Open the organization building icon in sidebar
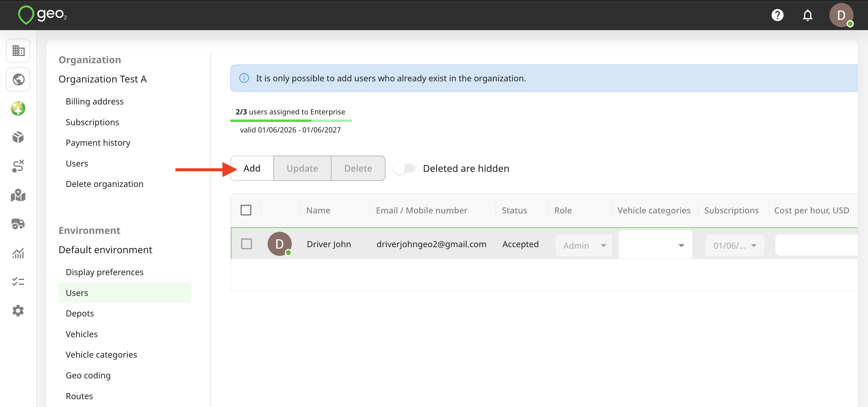 18,51
